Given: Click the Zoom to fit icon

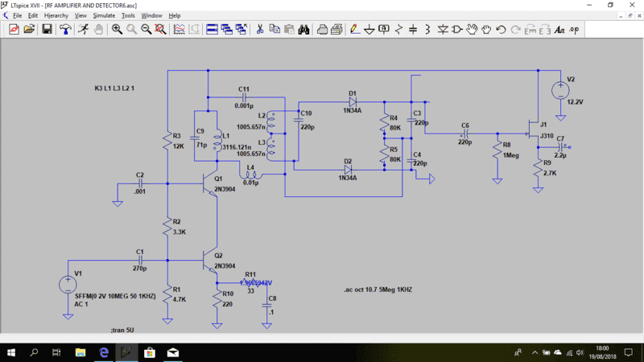Looking at the screenshot, I should click(x=160, y=30).
